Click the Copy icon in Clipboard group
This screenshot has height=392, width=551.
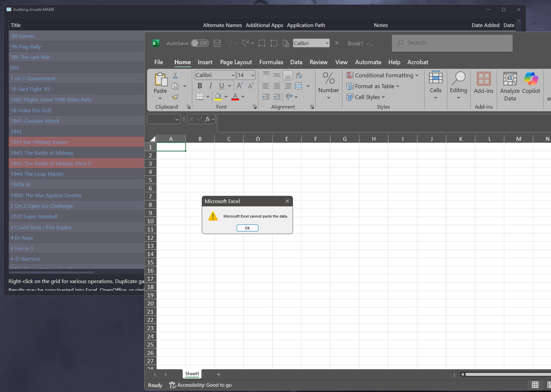[x=175, y=86]
